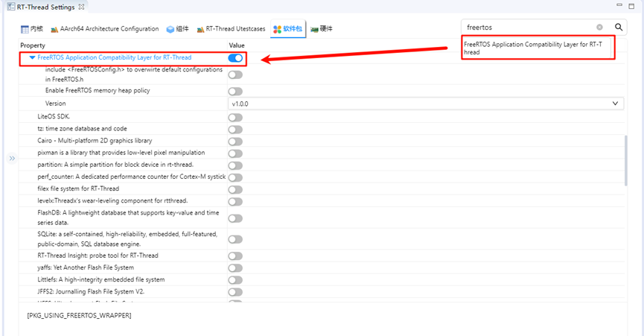Enable LiteOS SDK toggle
The width and height of the screenshot is (644, 336).
pos(235,118)
